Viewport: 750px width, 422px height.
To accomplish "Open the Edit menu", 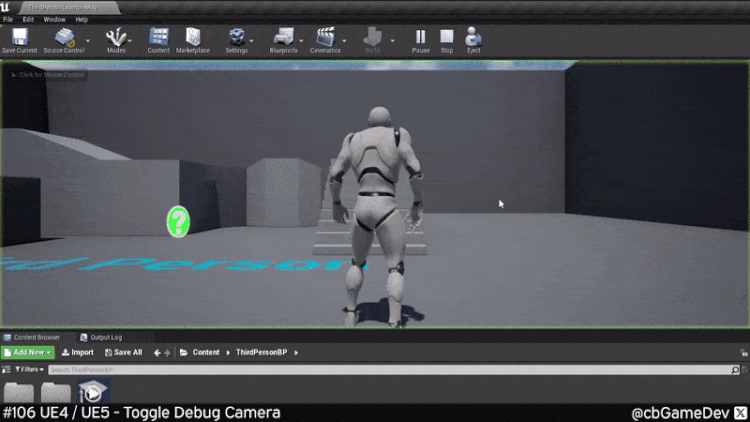I will (x=28, y=20).
